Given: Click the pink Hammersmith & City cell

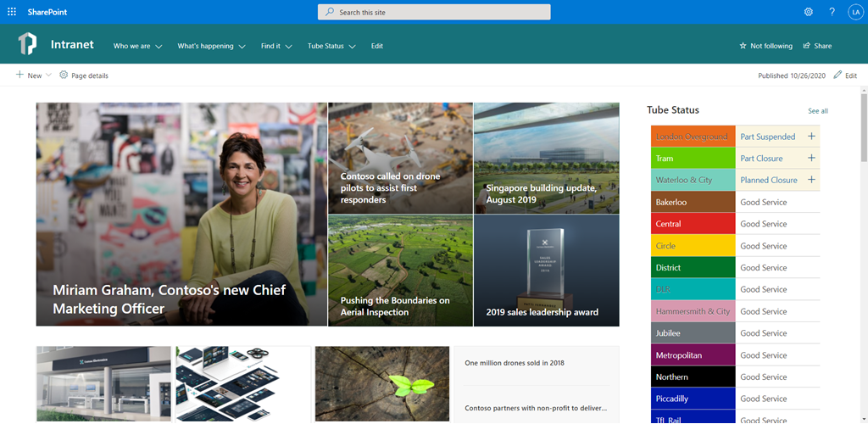Looking at the screenshot, I should coord(693,311).
